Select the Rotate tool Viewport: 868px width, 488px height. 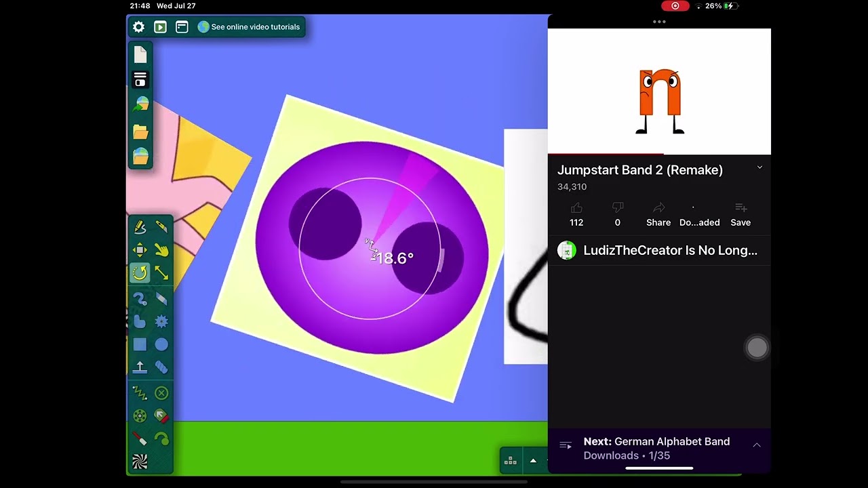click(x=140, y=272)
